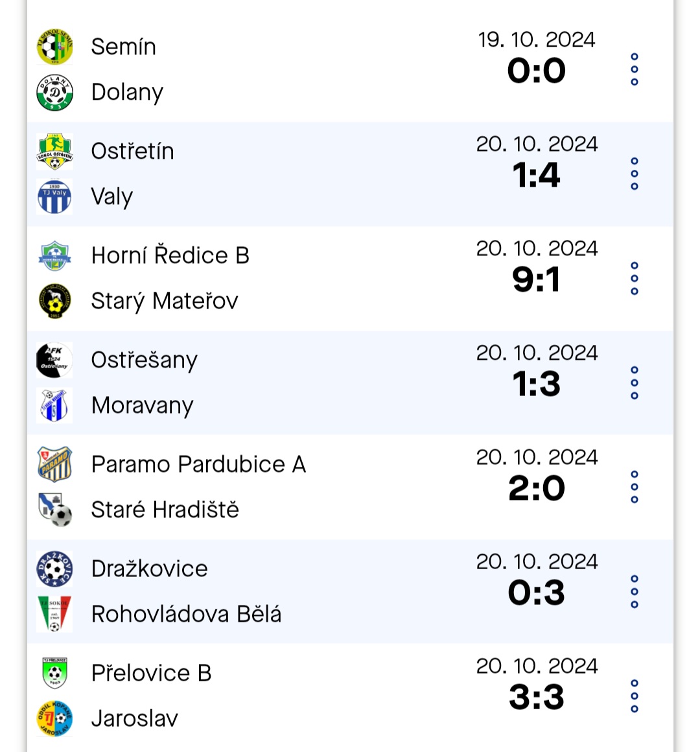Click the Dolany team logo
The image size is (700, 752).
54,92
